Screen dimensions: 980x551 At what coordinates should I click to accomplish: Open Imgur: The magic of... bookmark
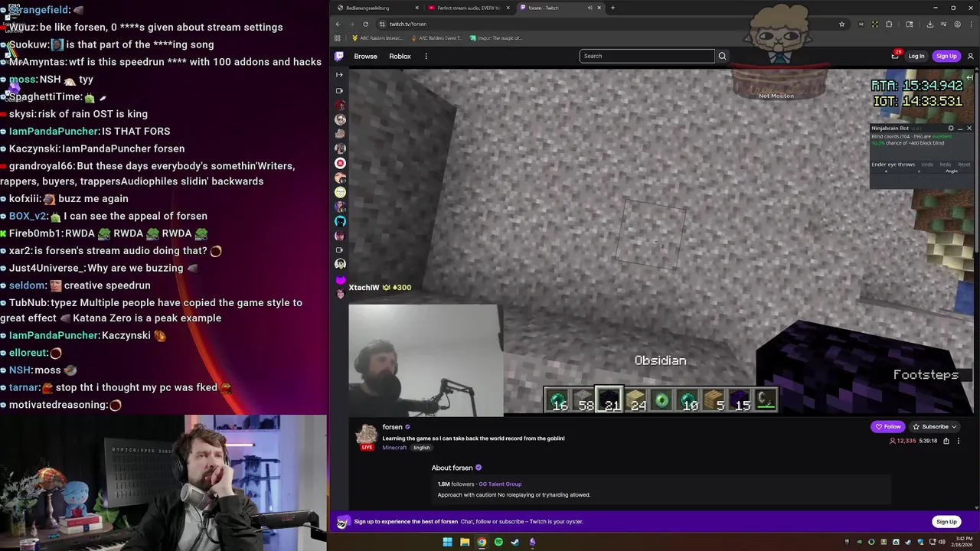click(496, 38)
